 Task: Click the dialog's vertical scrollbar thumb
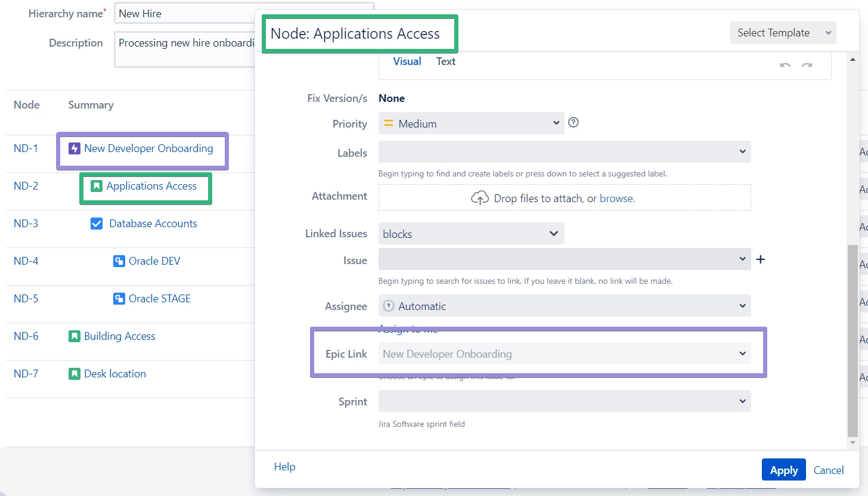tap(852, 340)
